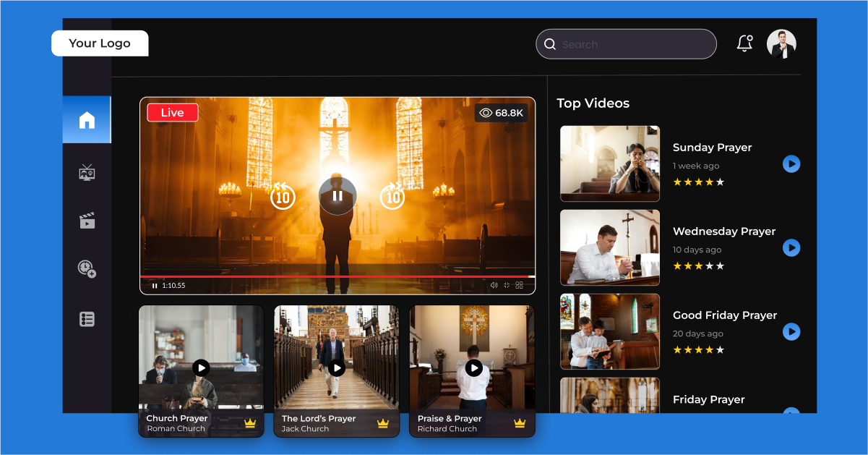The image size is (868, 455).
Task: Open fullscreen mode from the player controls
Action: [x=507, y=285]
